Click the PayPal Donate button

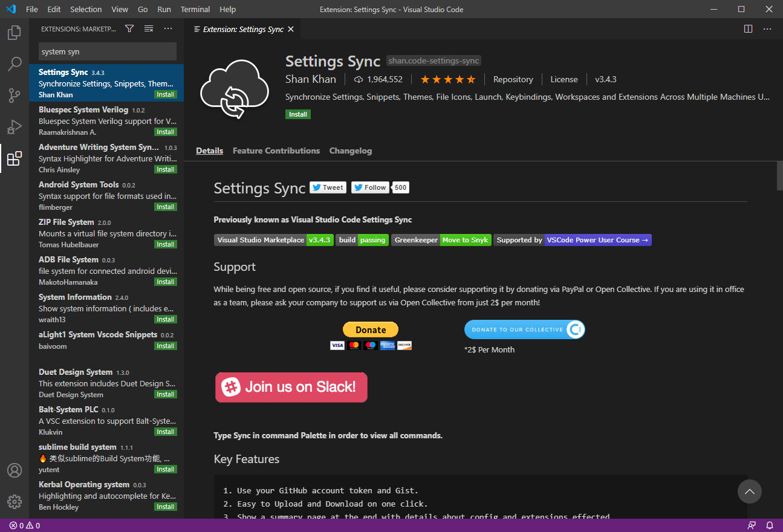371,329
